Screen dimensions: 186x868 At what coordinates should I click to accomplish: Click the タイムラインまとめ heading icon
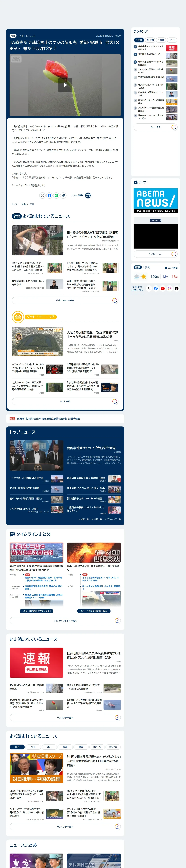click(x=12, y=534)
